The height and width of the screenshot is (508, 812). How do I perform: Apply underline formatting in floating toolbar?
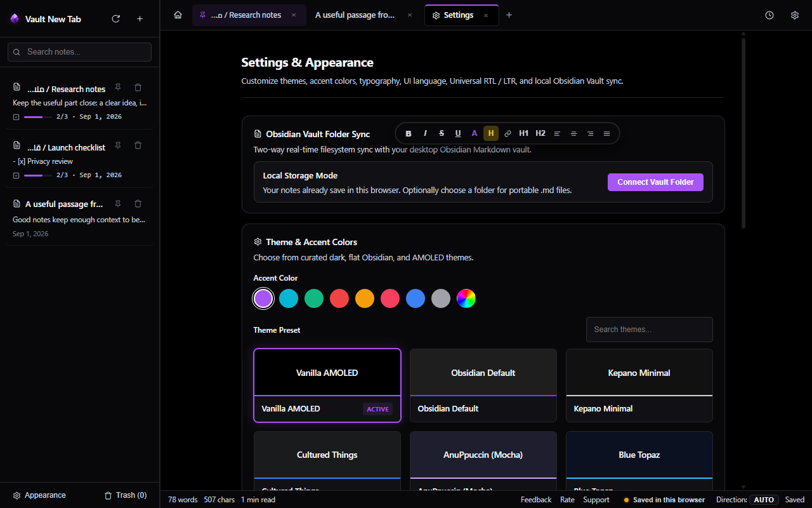[458, 133]
